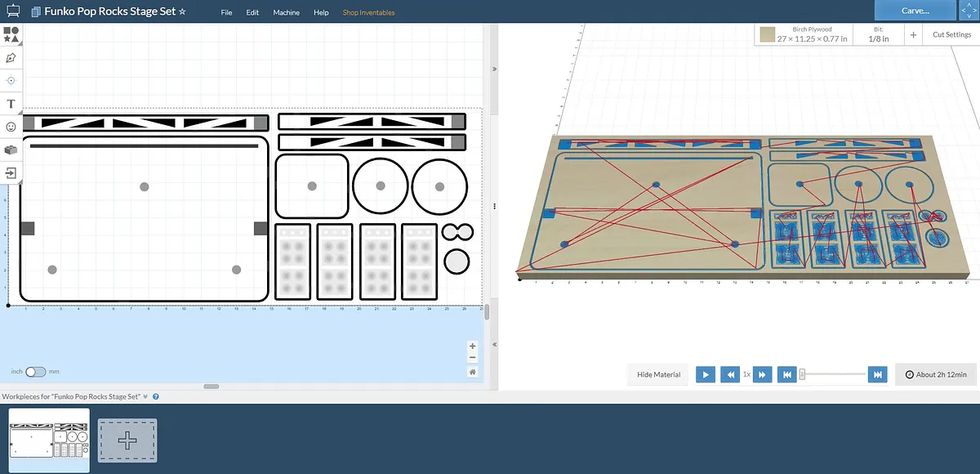Collapse the Workpieces panel chevron
This screenshot has width=980, height=474.
click(145, 396)
